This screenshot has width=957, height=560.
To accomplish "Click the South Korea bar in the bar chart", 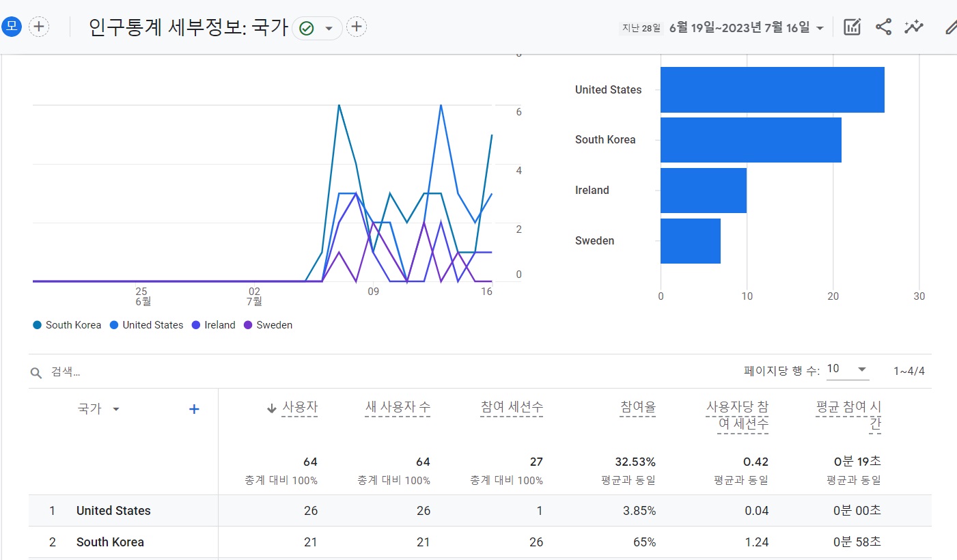I will pos(751,140).
